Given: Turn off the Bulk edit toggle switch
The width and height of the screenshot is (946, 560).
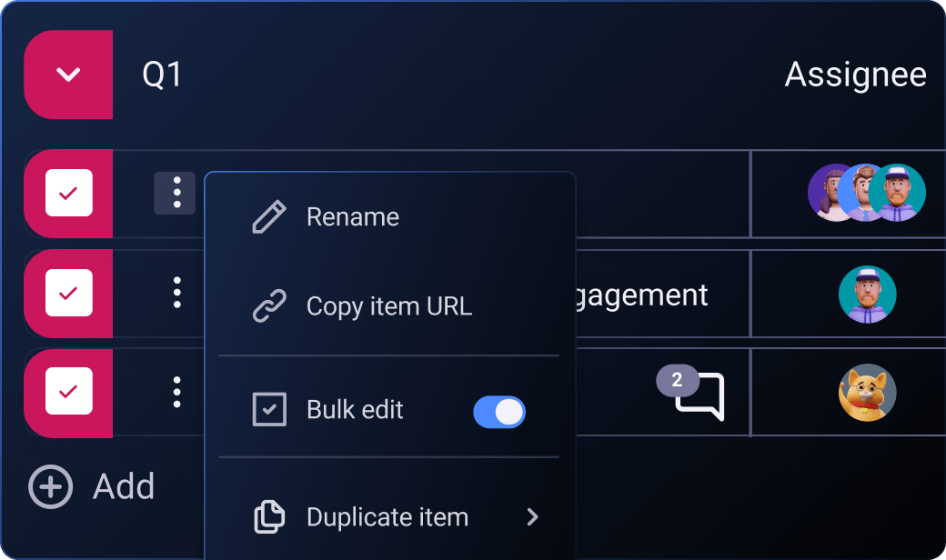Looking at the screenshot, I should [x=499, y=412].
